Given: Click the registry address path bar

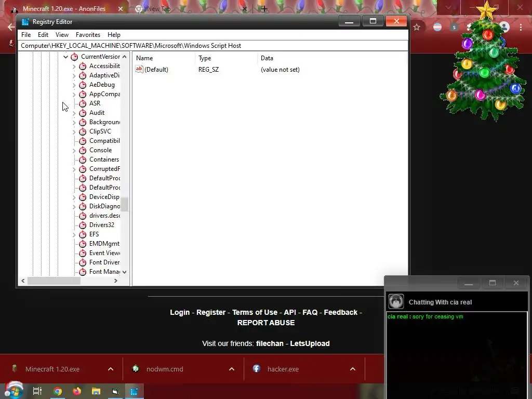Looking at the screenshot, I should pos(213,46).
